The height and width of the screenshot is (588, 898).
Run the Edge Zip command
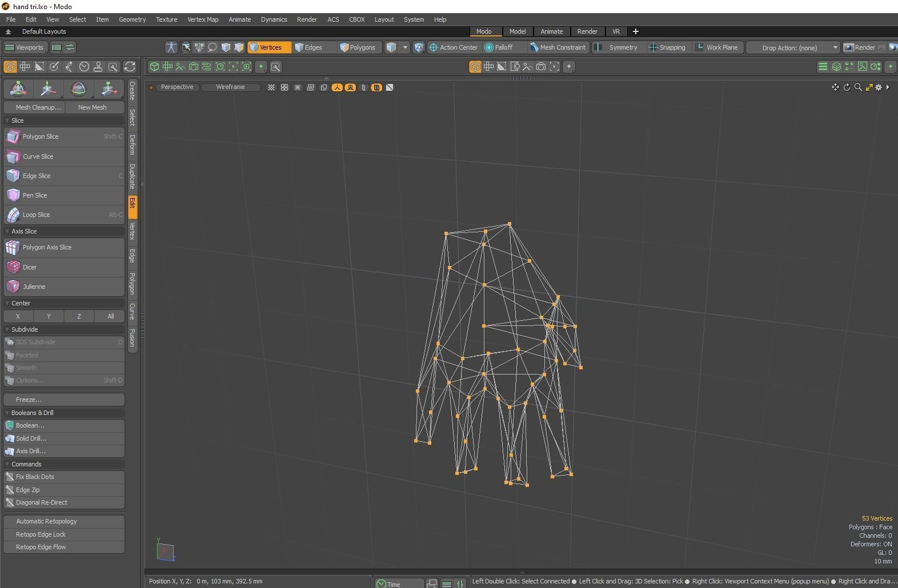64,490
